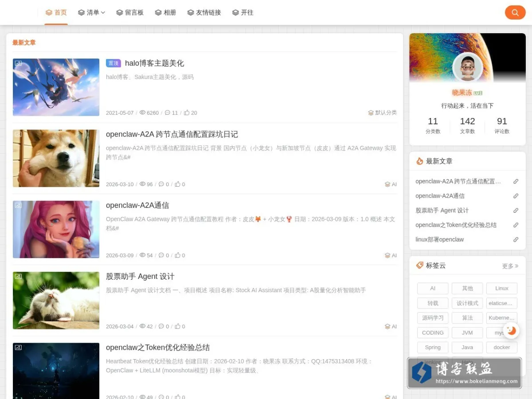The image size is (532, 399).
Task: Click AI category on 跨节点通信配置踩坑日记 post
Action: click(391, 184)
